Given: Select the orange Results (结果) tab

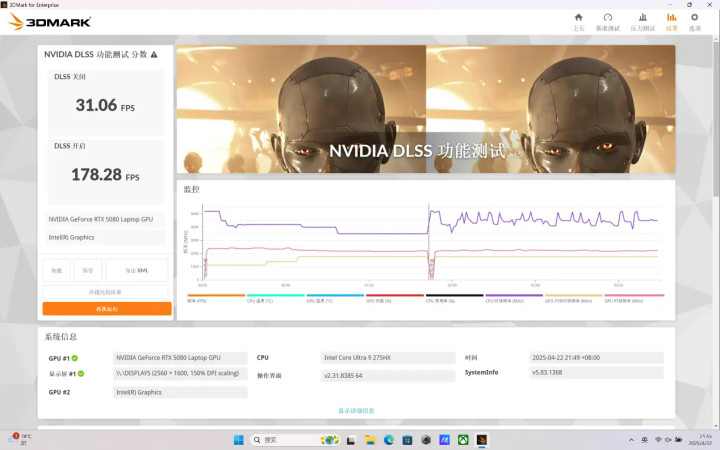Looking at the screenshot, I should (x=671, y=22).
